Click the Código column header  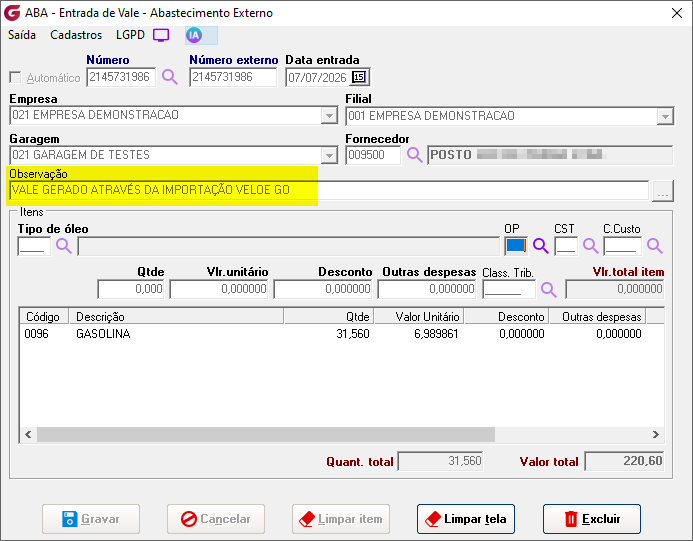point(44,316)
